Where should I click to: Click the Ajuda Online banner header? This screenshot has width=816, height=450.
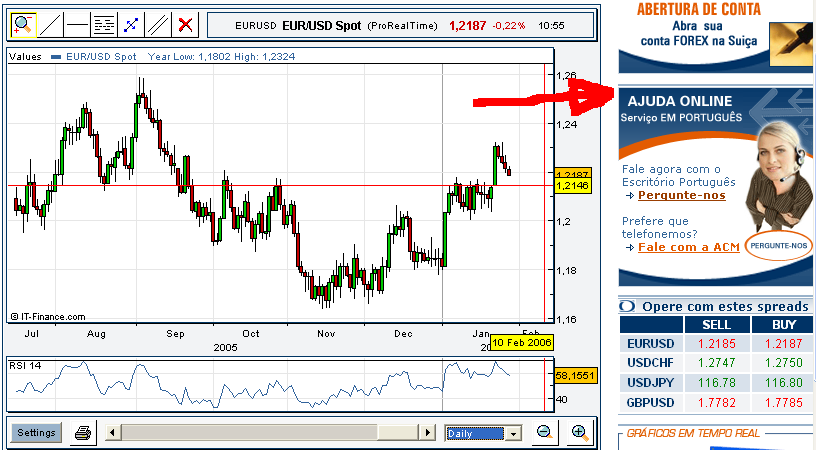[x=680, y=101]
